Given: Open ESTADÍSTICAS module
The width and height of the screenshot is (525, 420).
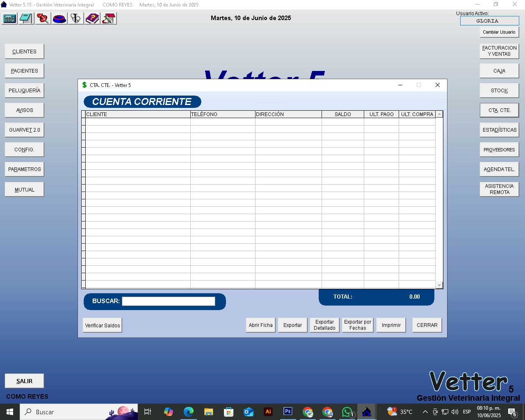Looking at the screenshot, I should click(x=499, y=130).
